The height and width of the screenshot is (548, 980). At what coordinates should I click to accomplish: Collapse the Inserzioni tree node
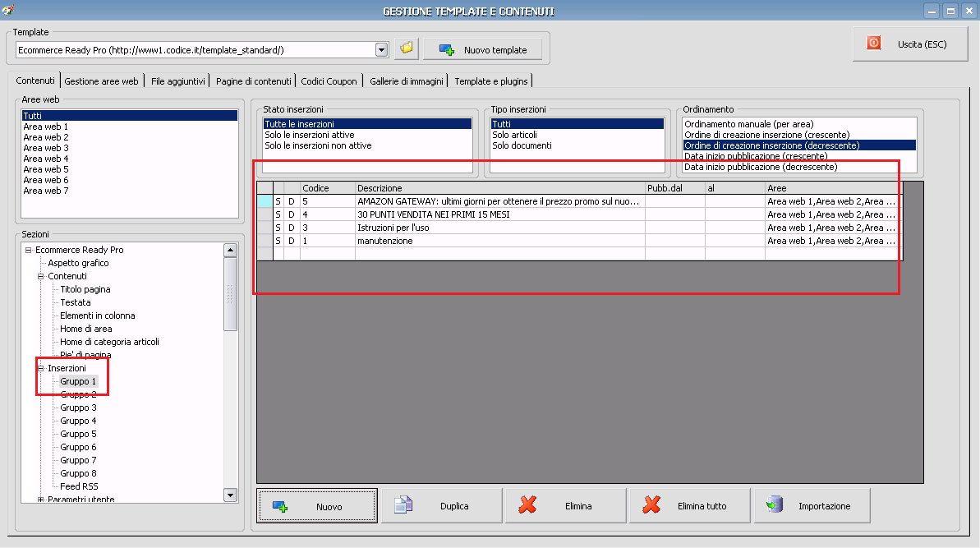point(40,368)
